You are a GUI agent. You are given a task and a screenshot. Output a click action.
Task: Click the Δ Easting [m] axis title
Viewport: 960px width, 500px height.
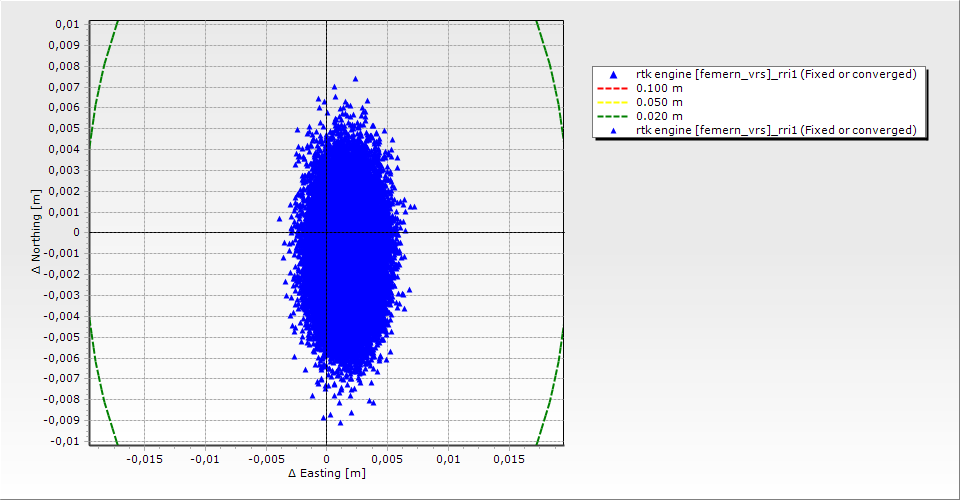click(x=326, y=473)
